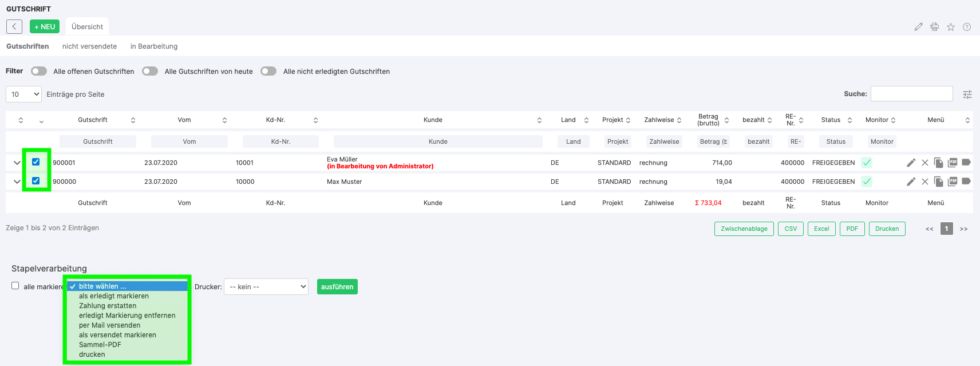Add page to favorites with star icon
980x366 pixels.
point(950,27)
